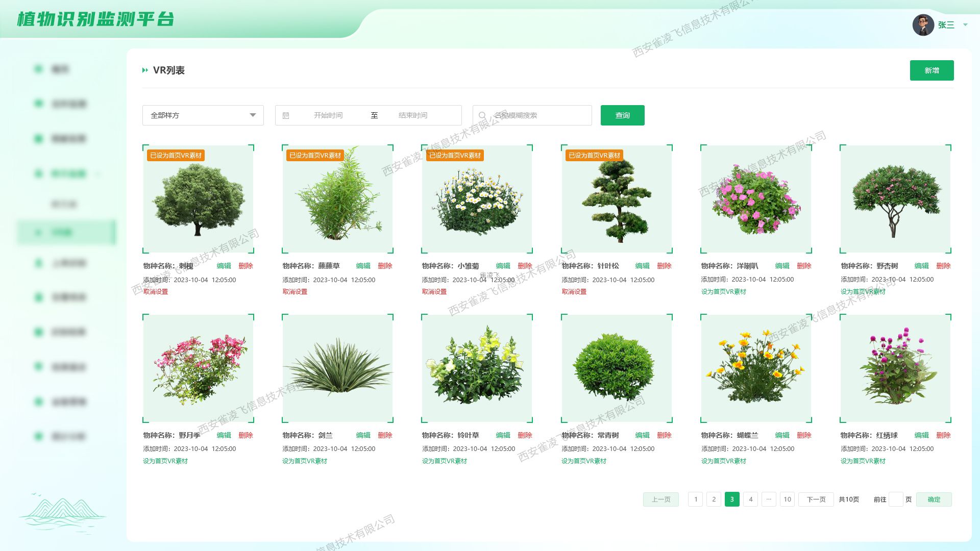Click the topmost menu icon in the left sidebar
This screenshot has height=551, width=980.
coord(38,68)
